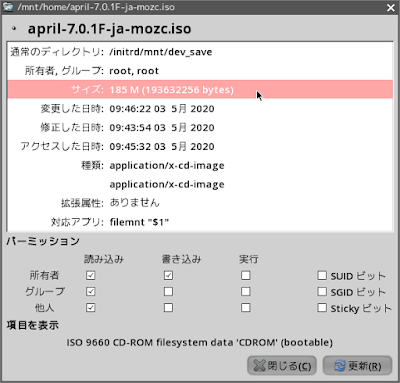
Task: Toggle グループ (group) read permission checkbox
Action: coord(90,291)
